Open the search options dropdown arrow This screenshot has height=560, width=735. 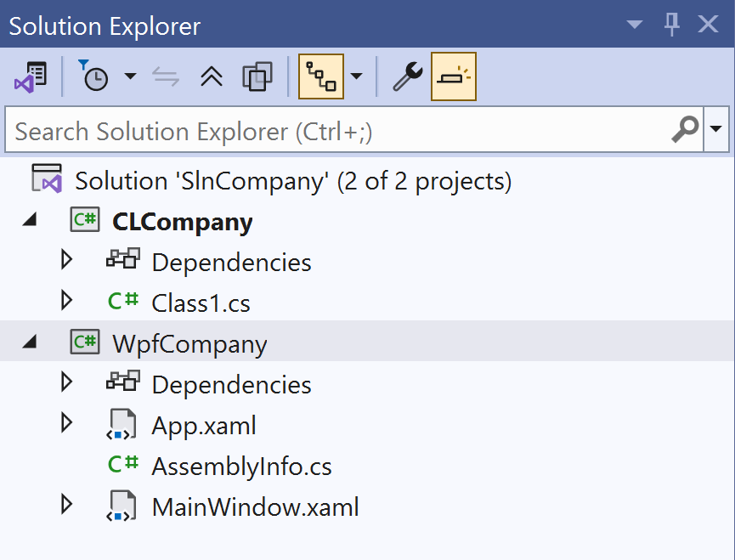click(717, 130)
